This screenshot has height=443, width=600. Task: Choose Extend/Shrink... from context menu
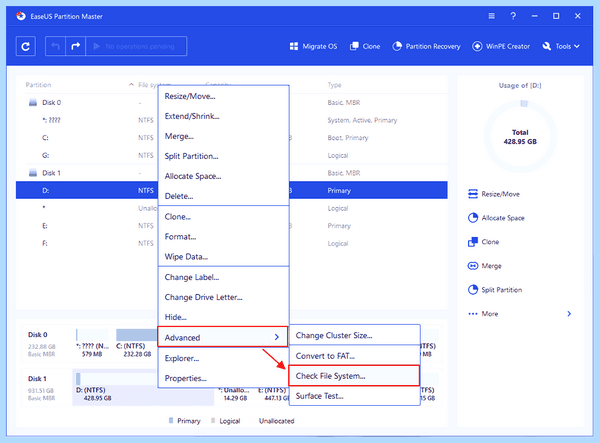[x=223, y=116]
